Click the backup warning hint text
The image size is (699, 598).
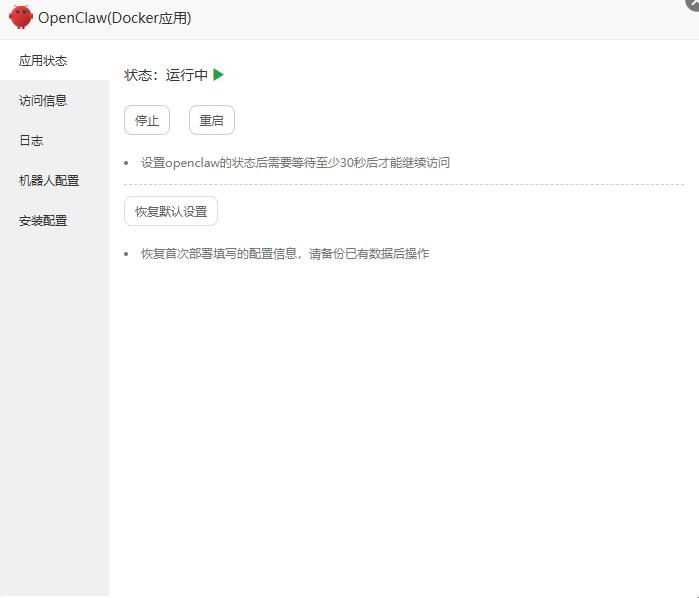[284, 254]
